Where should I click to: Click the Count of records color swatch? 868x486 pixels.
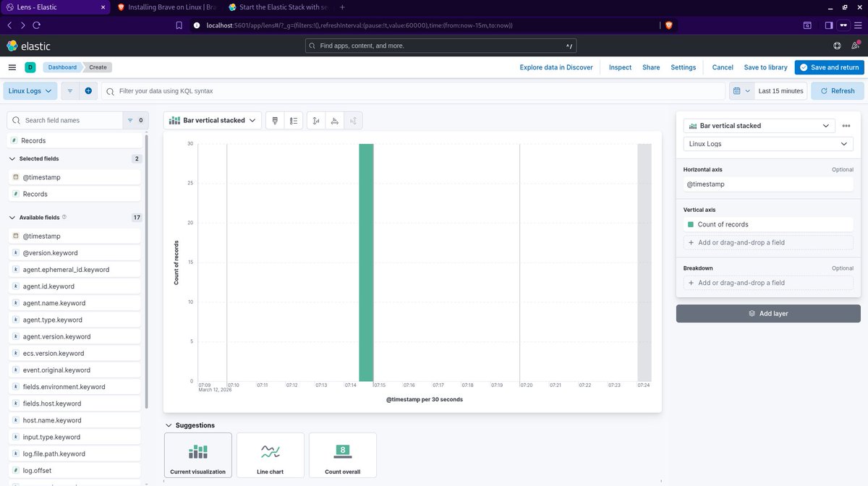point(691,224)
